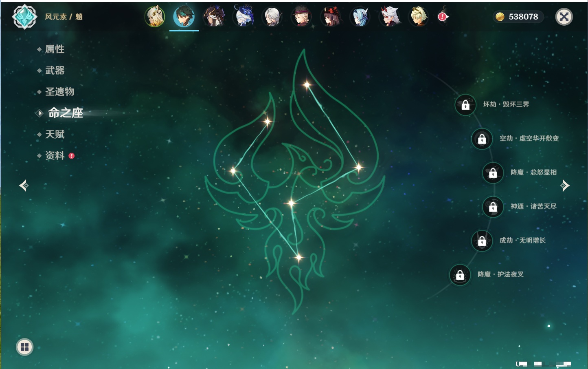Open the 天赋 talents tab
Image resolution: width=588 pixels, height=369 pixels.
pos(55,134)
